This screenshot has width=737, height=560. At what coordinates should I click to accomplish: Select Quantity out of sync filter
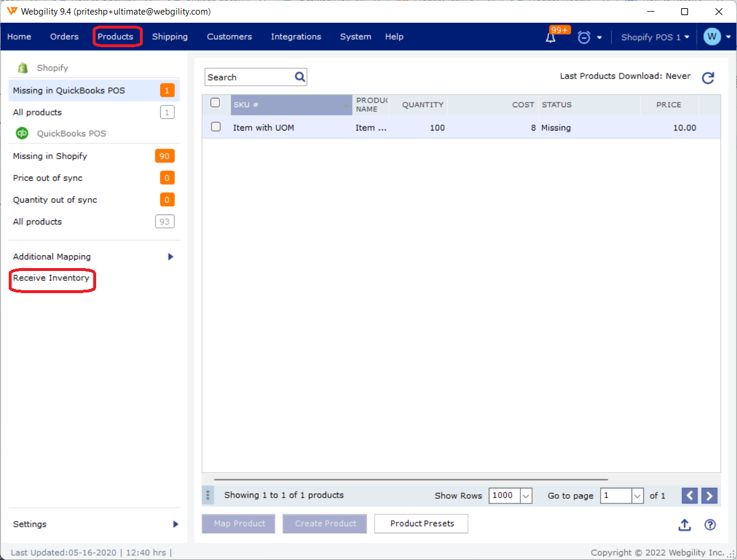coord(94,200)
